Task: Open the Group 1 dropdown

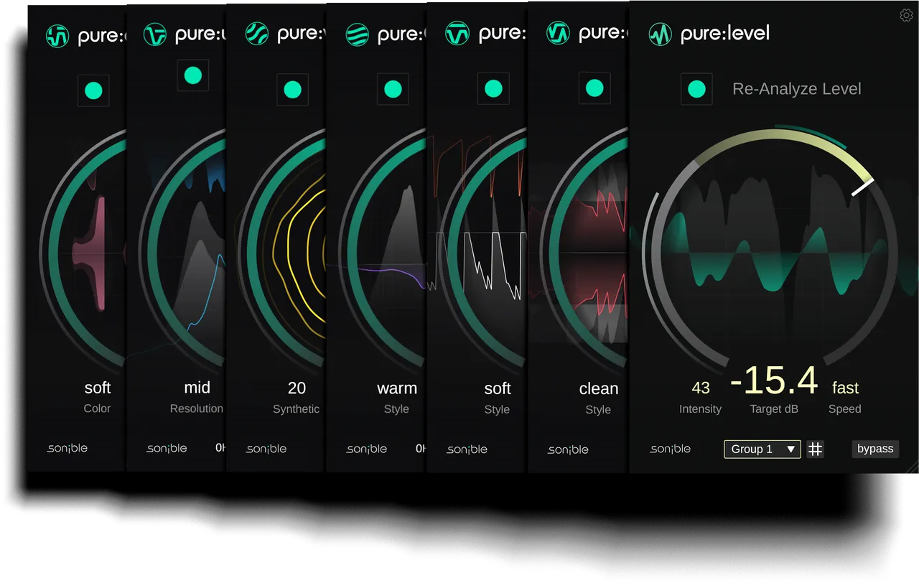Action: click(762, 449)
